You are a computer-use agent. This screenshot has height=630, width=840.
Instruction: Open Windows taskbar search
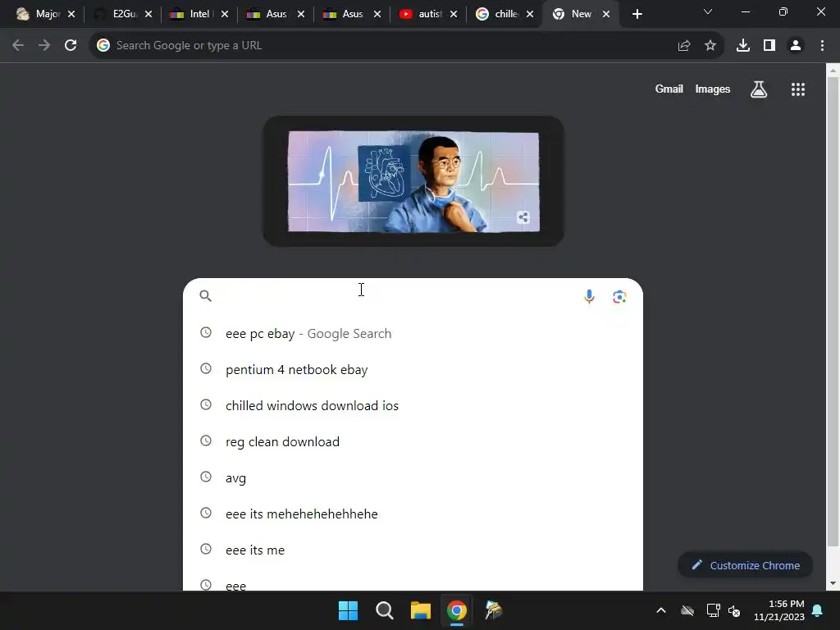click(384, 610)
